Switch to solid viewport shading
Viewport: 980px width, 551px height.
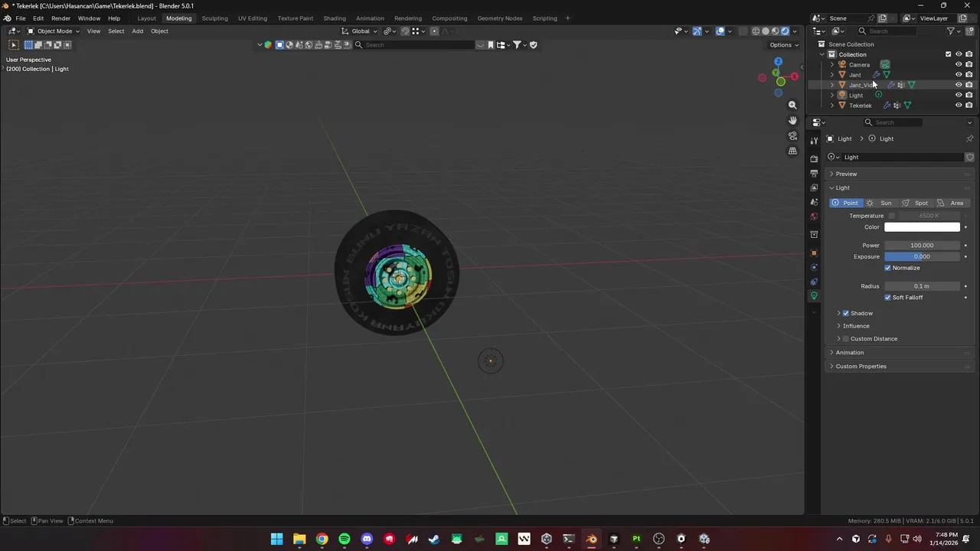pyautogui.click(x=766, y=31)
